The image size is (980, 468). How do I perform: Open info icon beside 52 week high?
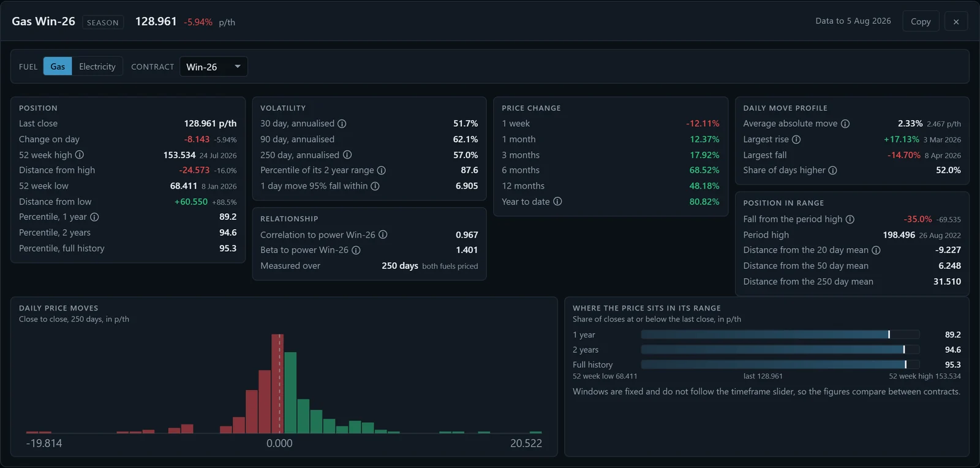coord(80,155)
